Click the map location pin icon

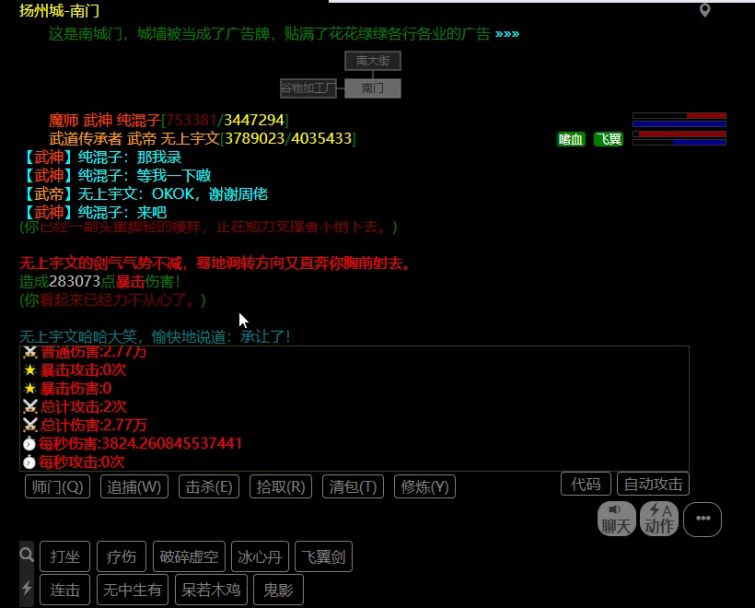(x=705, y=10)
